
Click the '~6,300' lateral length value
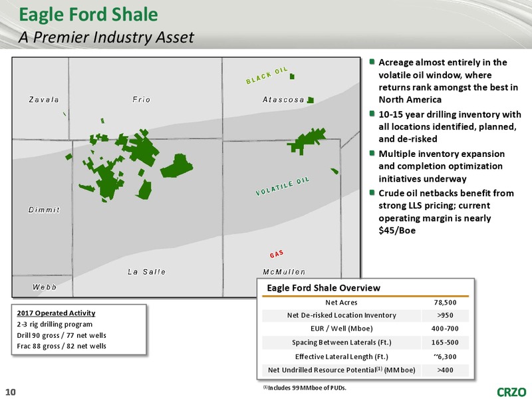click(x=445, y=356)
